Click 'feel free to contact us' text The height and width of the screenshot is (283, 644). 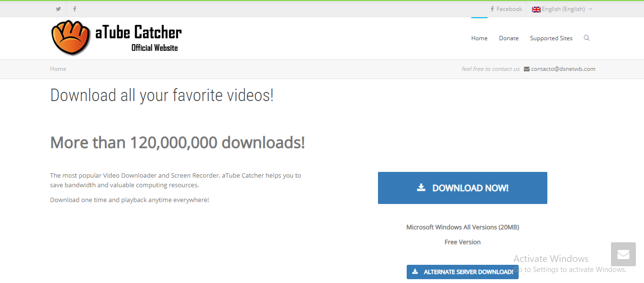coord(490,69)
